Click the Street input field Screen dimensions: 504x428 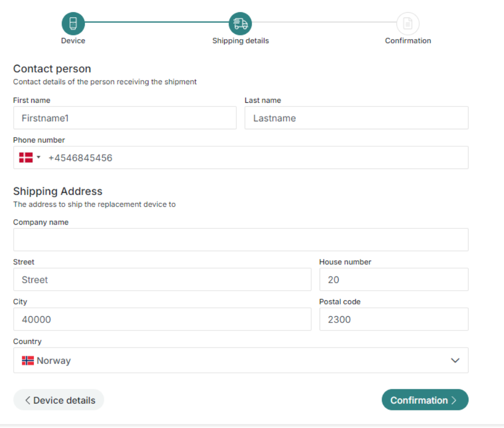pos(162,280)
